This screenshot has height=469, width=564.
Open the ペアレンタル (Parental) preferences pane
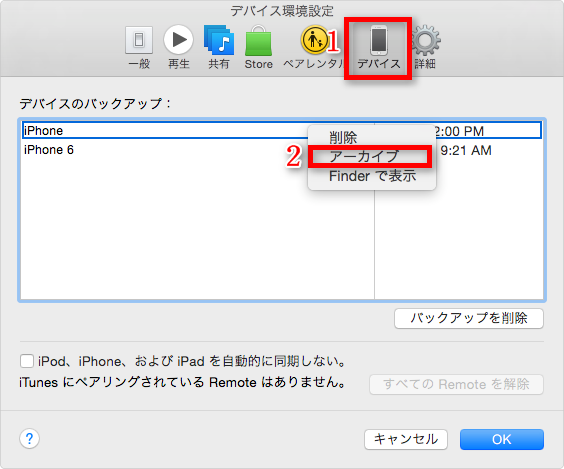point(314,47)
